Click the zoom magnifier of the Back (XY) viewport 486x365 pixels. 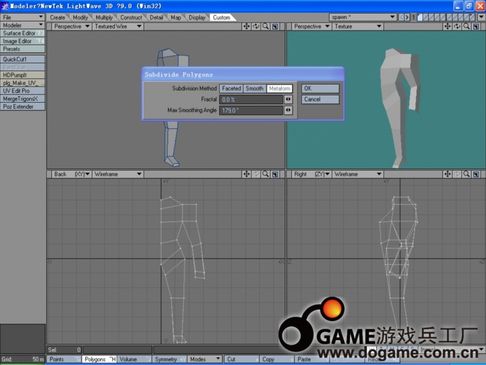[266, 174]
